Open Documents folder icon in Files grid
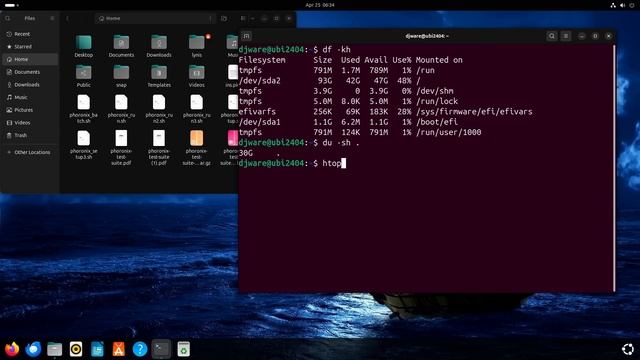Viewport: 640px width, 360px height. point(121,46)
